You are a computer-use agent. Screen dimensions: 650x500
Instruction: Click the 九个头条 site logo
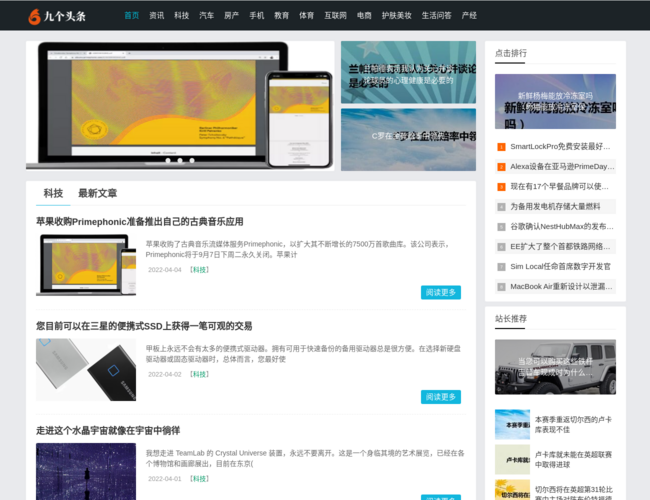pos(57,16)
